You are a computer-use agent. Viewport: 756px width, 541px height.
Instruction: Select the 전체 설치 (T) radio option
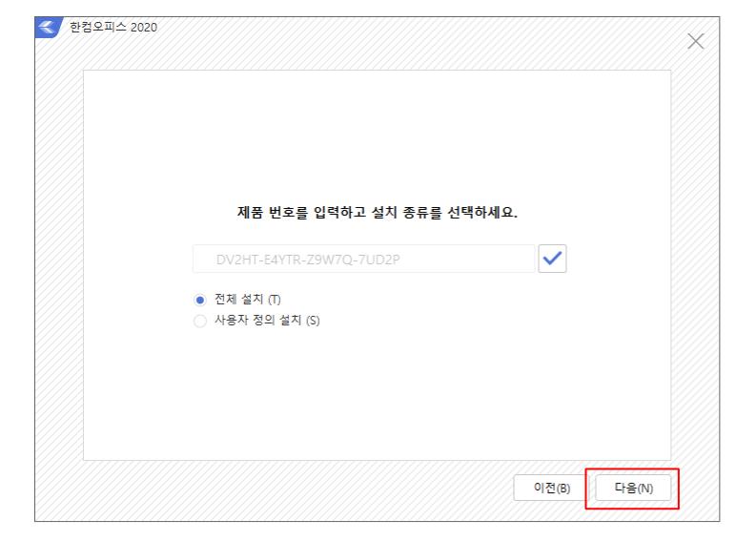[x=199, y=300]
